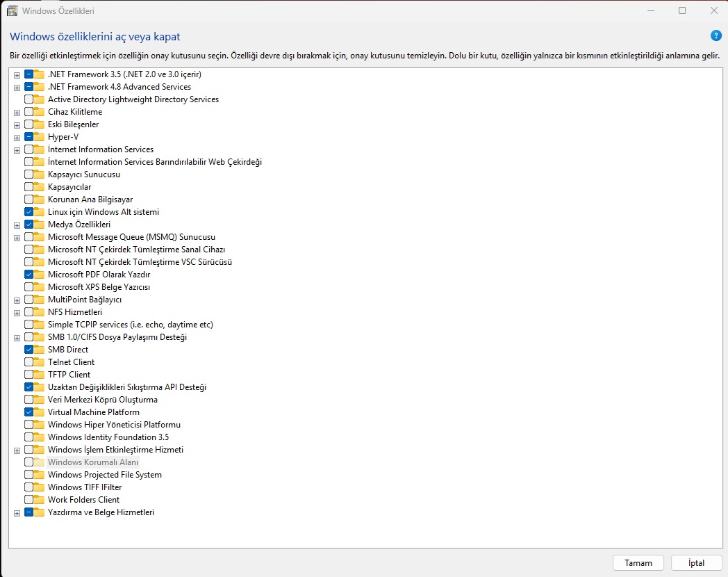Expand the NFS Hizmetleri node
Image resolution: width=728 pixels, height=577 pixels.
(x=17, y=313)
